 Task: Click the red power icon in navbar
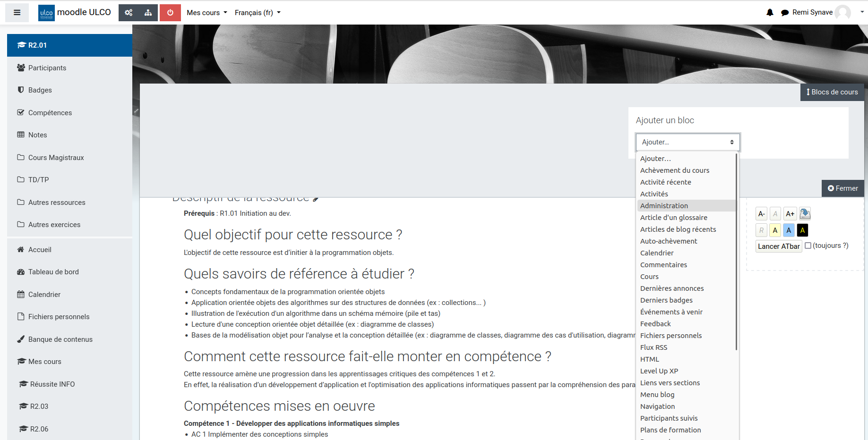170,13
